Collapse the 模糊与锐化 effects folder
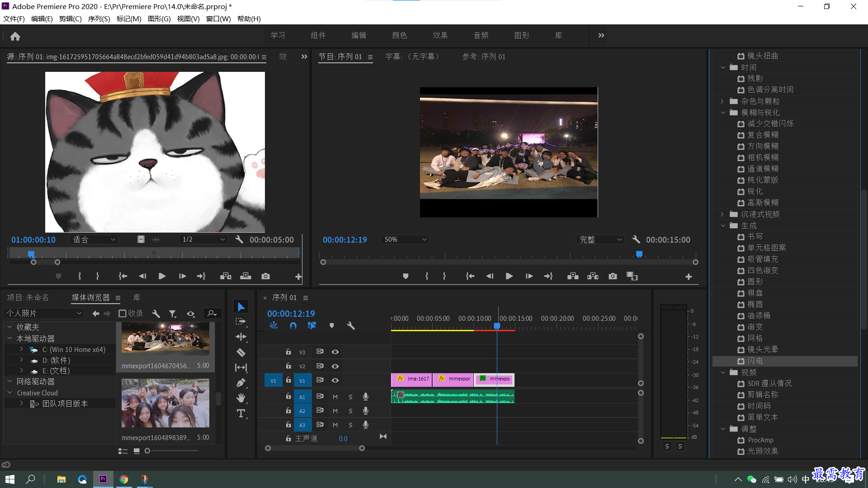The width and height of the screenshot is (868, 488). click(722, 113)
